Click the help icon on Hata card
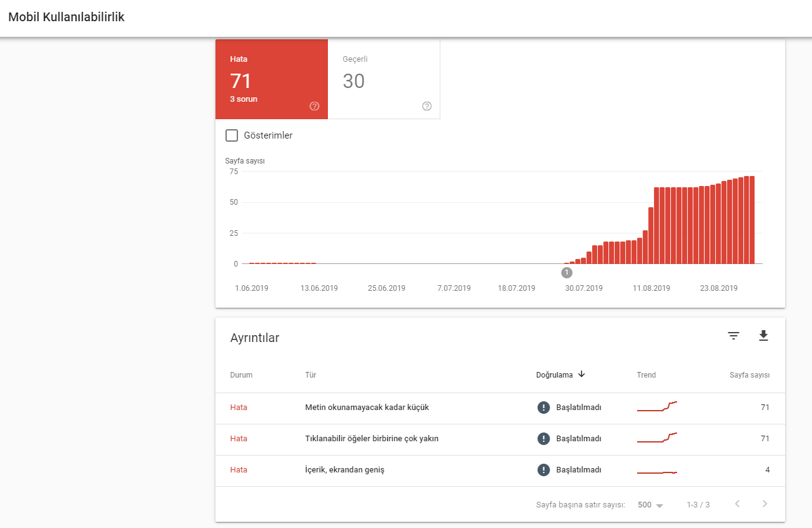 [x=314, y=106]
